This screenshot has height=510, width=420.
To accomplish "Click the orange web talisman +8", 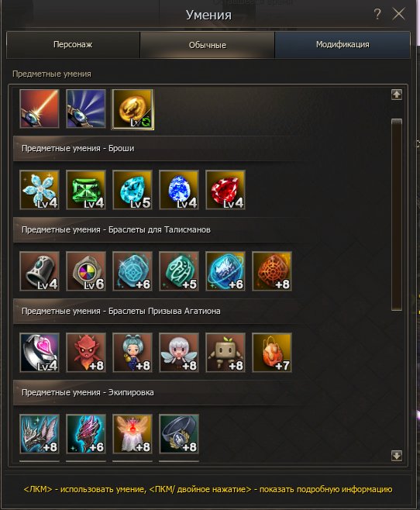I will [x=272, y=271].
